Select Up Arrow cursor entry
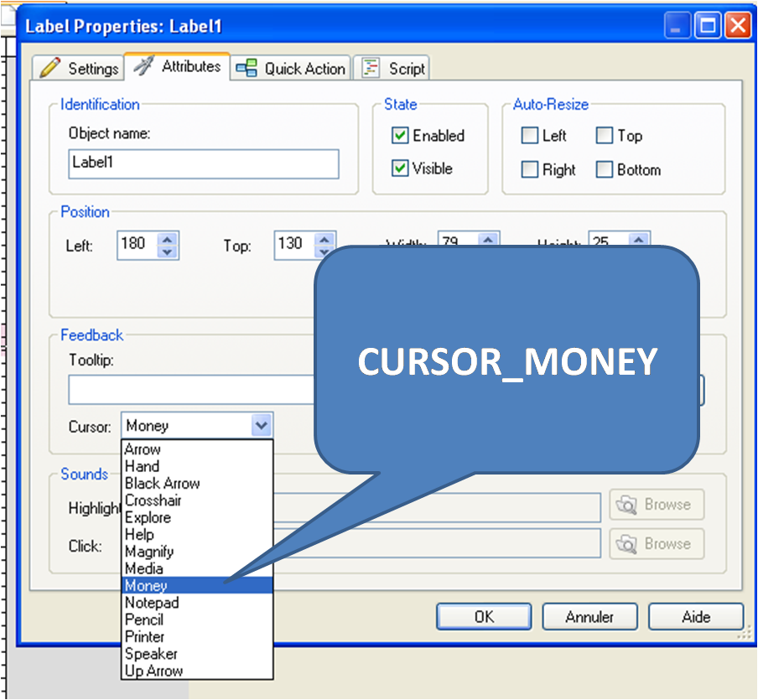This screenshot has height=700, width=758. [153, 671]
